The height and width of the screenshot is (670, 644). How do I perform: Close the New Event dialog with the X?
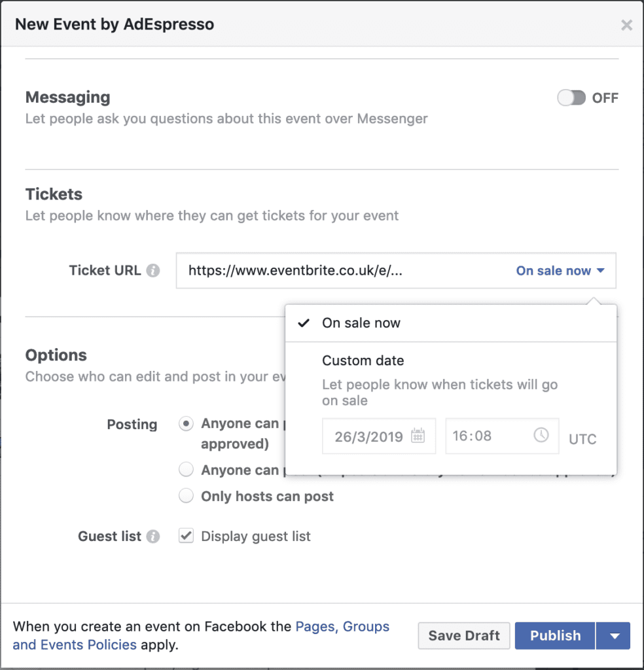[x=626, y=25]
